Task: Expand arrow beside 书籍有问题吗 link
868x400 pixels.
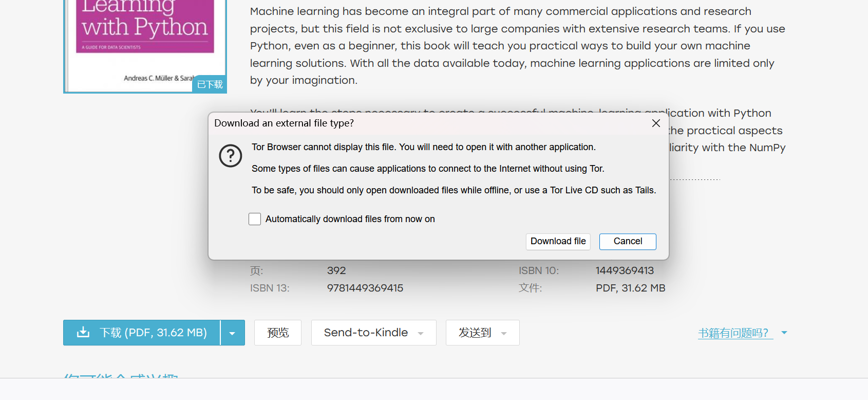Action: [x=784, y=333]
